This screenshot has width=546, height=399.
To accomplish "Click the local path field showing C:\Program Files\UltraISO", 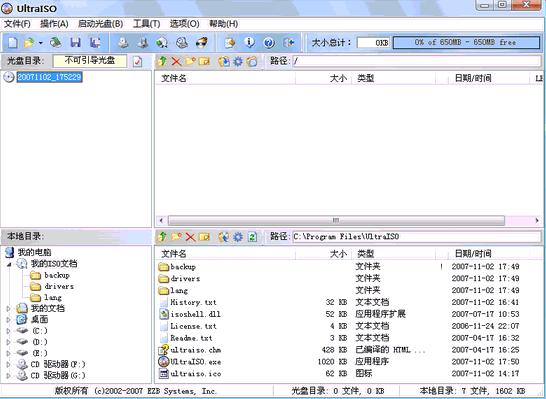I will pos(416,237).
